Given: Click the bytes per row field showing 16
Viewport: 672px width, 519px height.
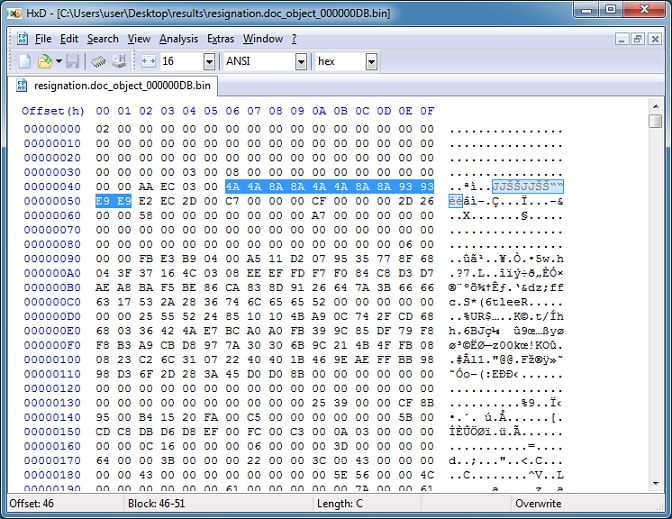Looking at the screenshot, I should click(182, 62).
